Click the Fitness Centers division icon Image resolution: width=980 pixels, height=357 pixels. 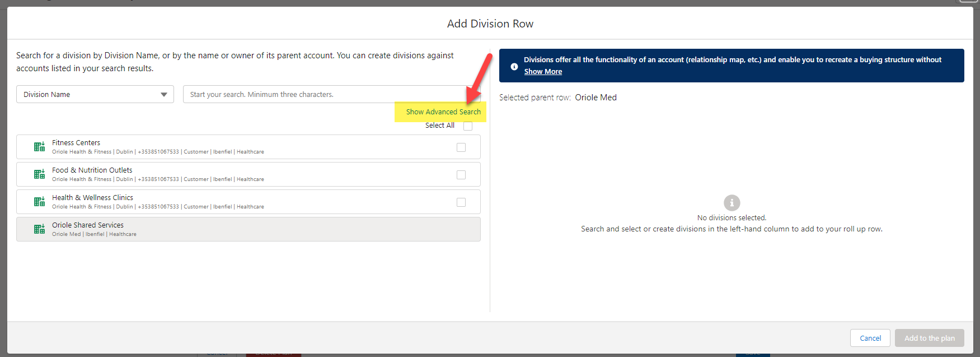click(x=39, y=147)
